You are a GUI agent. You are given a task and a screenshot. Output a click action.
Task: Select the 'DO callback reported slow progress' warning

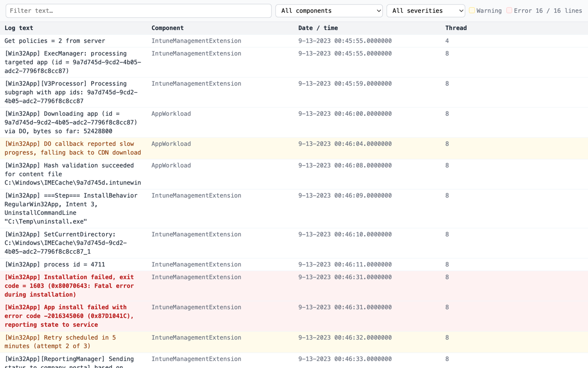coord(294,148)
